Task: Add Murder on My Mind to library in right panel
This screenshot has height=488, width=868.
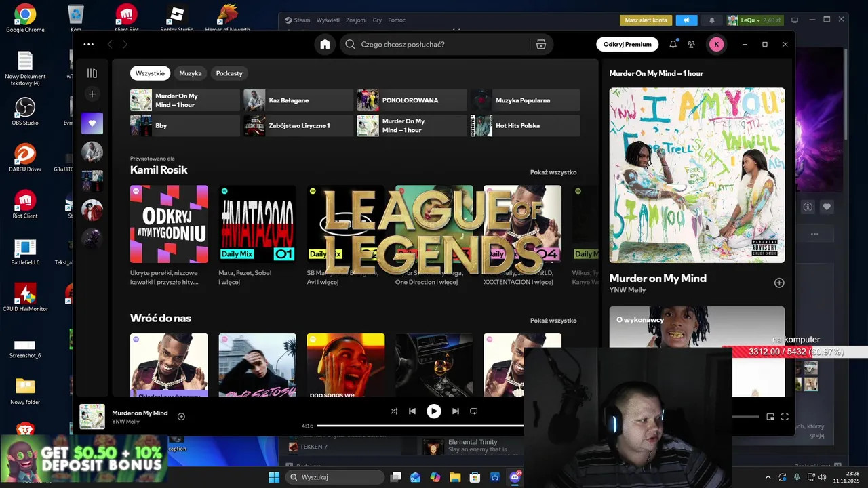Action: [779, 283]
